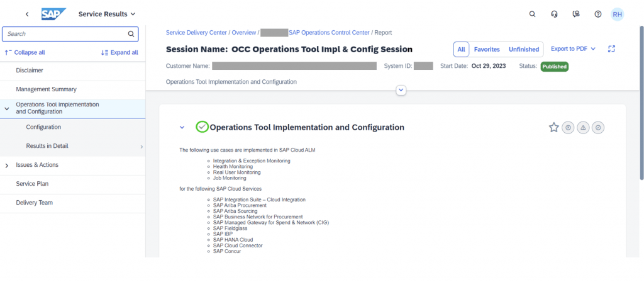Click the SAP Ariba Procurement list entry
This screenshot has width=644, height=282.
point(240,205)
